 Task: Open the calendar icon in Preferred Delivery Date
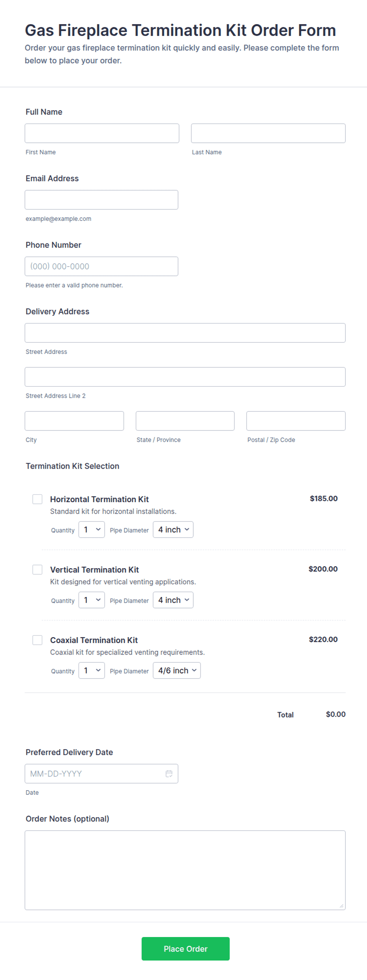coord(169,774)
